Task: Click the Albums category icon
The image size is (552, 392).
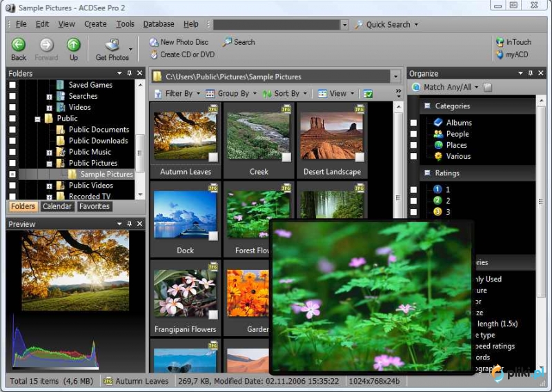Action: coord(438,122)
